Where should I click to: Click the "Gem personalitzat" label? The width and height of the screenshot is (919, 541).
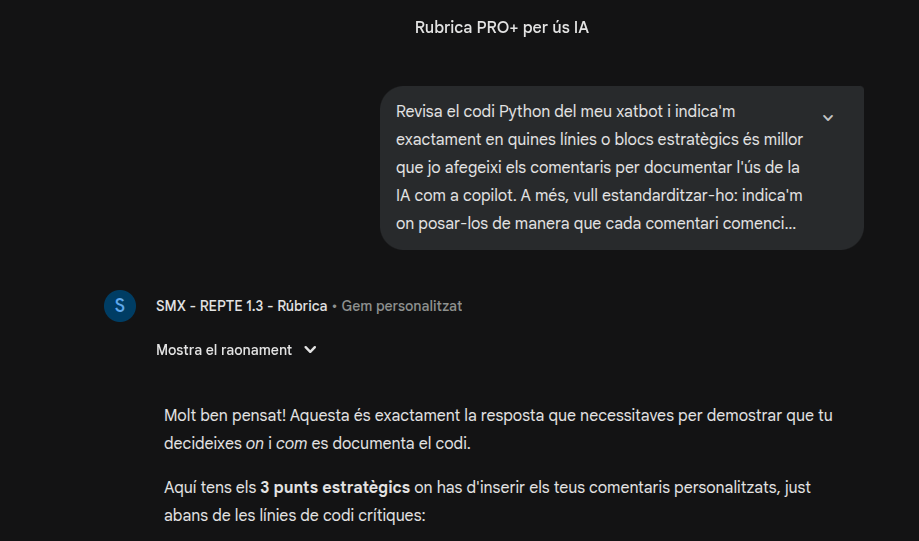402,306
